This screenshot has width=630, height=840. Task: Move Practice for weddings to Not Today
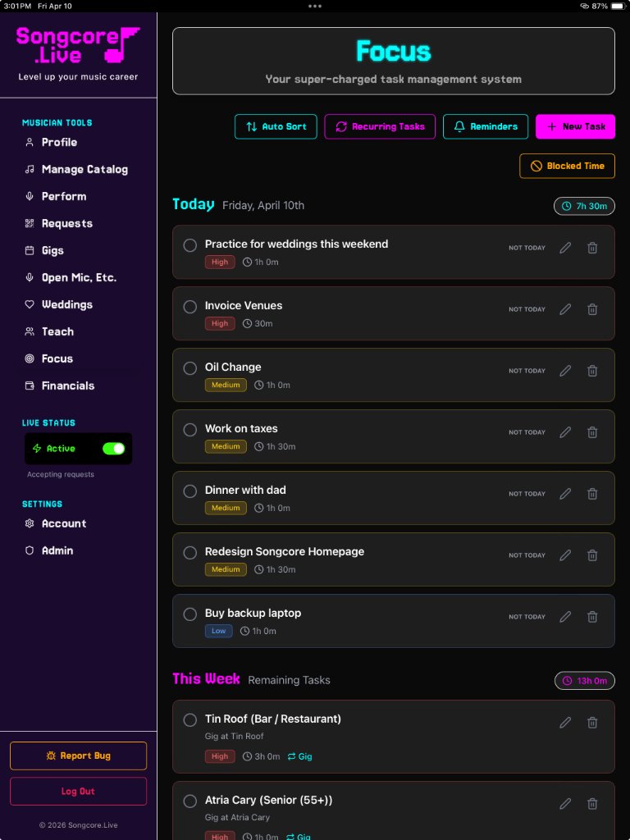point(527,248)
